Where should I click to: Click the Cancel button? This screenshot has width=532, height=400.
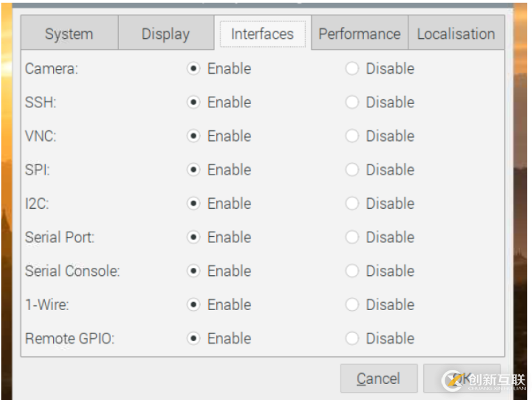[379, 379]
